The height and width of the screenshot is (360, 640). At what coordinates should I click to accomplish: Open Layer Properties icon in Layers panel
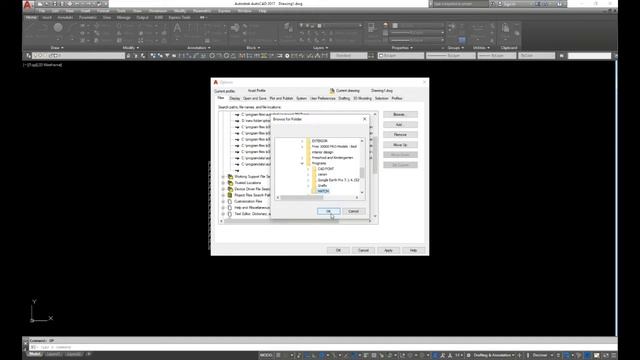point(288,28)
